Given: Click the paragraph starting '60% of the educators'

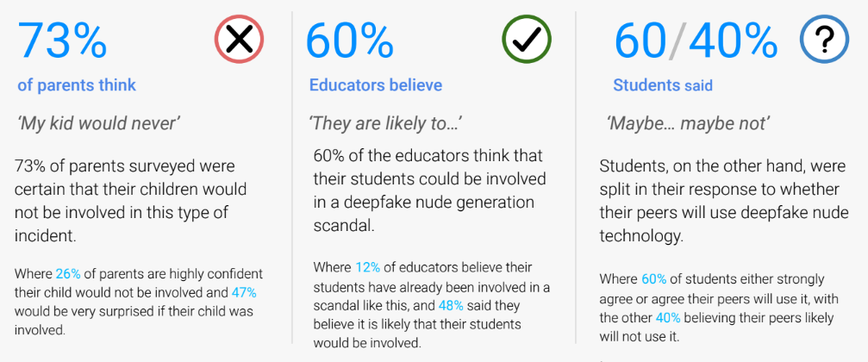Looking at the screenshot, I should click(429, 190).
